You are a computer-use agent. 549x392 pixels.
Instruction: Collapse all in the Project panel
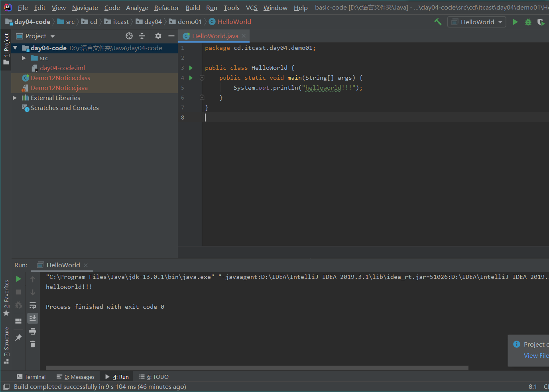pos(142,36)
